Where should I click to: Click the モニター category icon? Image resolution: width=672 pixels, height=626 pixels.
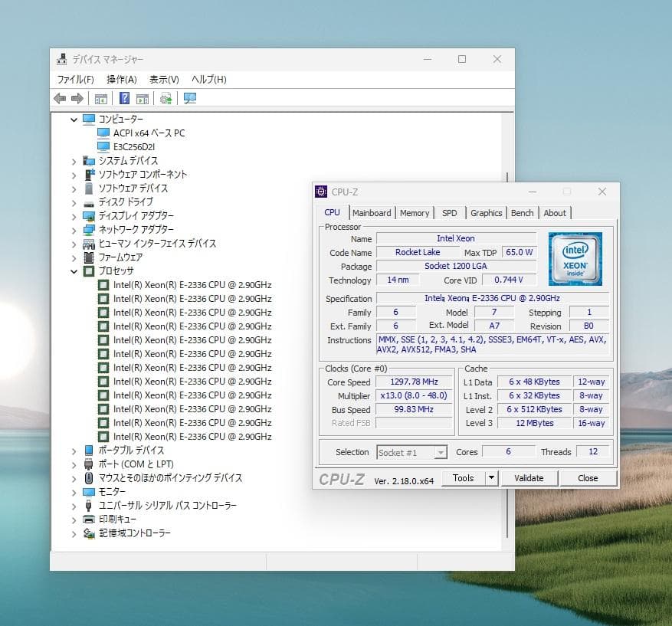[x=89, y=492]
